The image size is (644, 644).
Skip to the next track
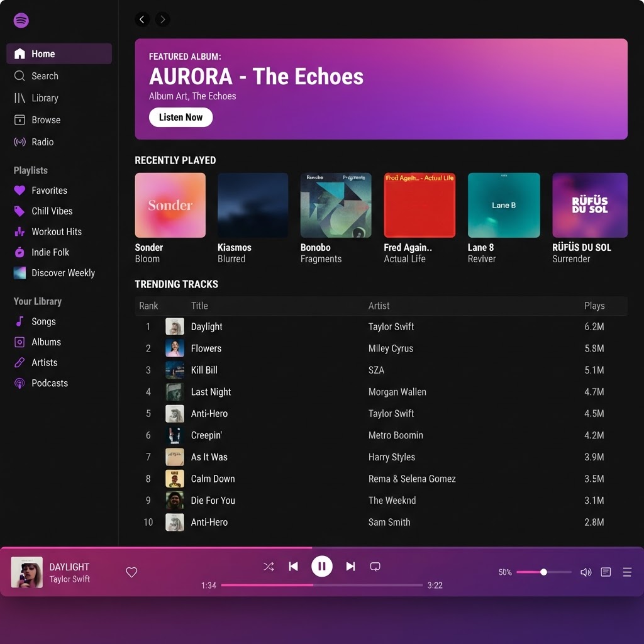click(350, 567)
